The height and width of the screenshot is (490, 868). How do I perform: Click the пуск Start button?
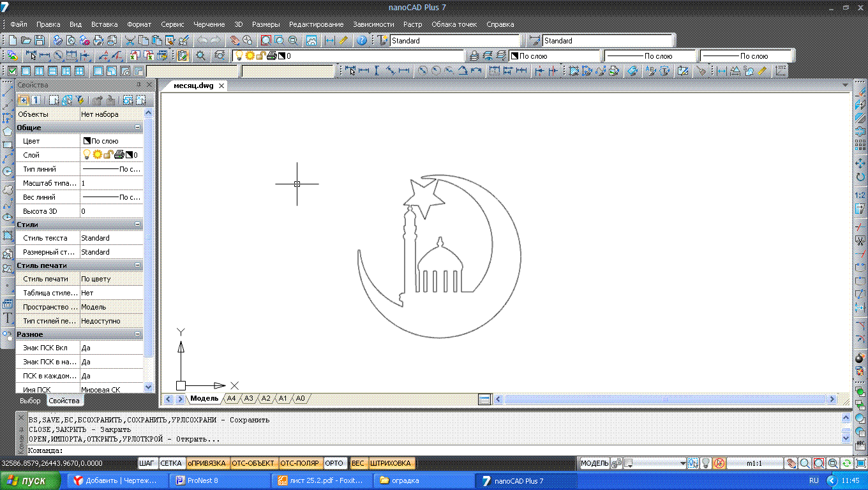[x=31, y=480]
